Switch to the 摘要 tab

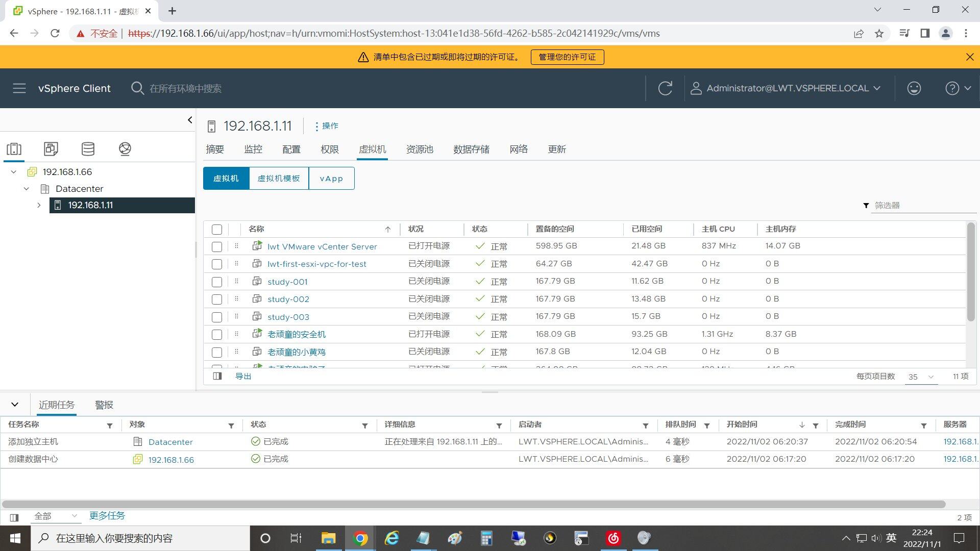(x=215, y=149)
